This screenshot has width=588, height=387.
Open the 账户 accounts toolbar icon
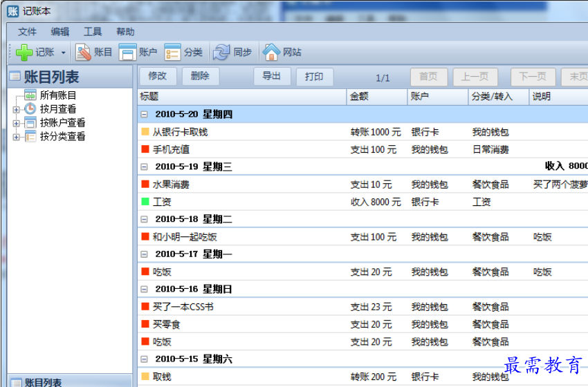pyautogui.click(x=128, y=53)
